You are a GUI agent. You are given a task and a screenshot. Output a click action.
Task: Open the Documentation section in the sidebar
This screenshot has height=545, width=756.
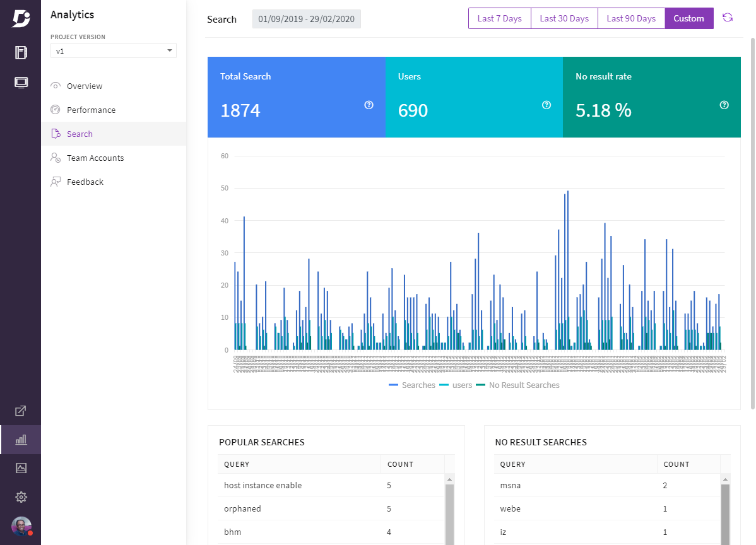21,52
